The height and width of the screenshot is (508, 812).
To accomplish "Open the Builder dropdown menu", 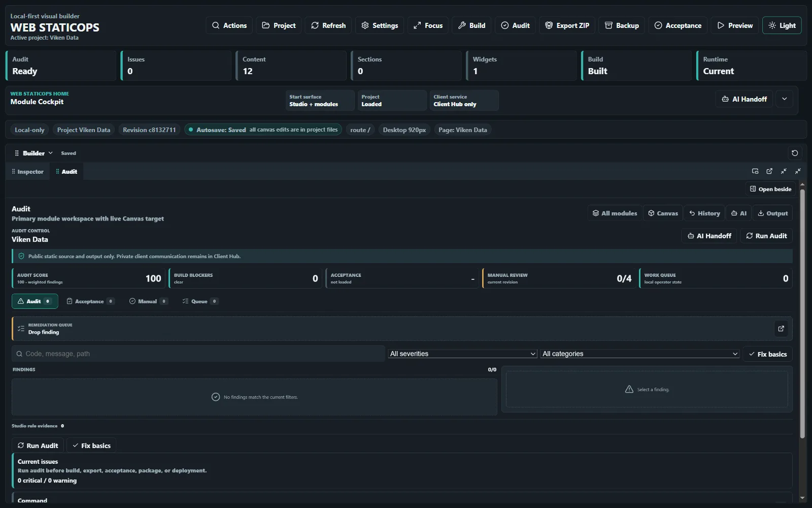I will [x=34, y=153].
